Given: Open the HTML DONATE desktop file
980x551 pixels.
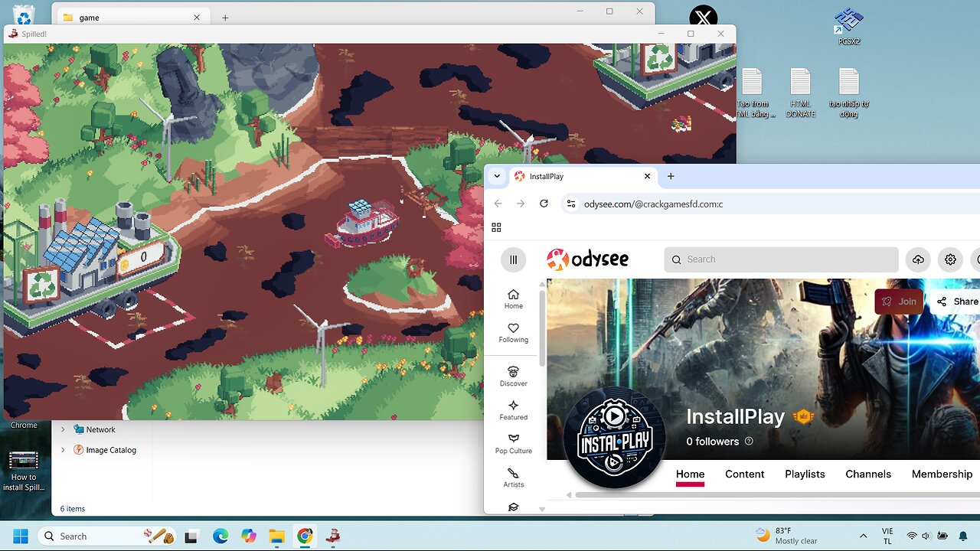Looking at the screenshot, I should [x=800, y=93].
